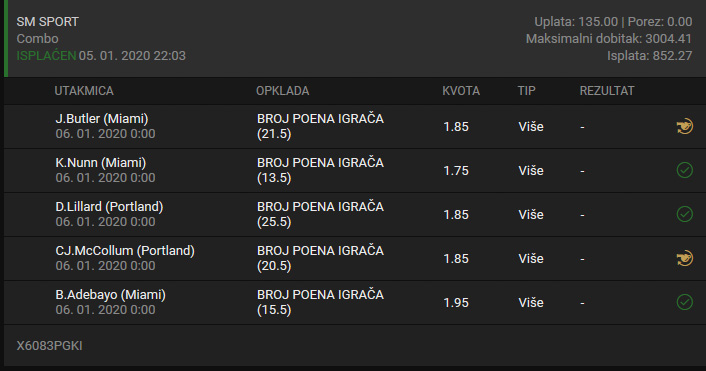Screen dimensions: 706x371
Task: Click the UTAKMICA column header
Action: [x=84, y=91]
